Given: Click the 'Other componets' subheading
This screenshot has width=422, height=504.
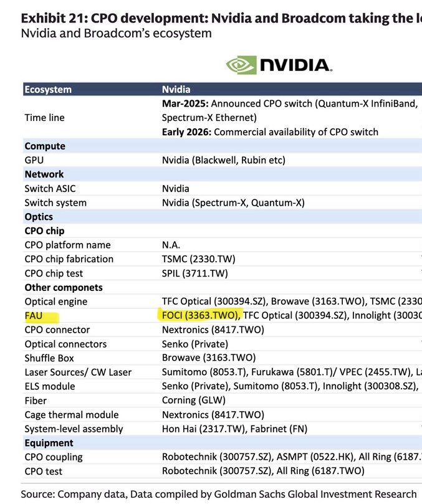Looking at the screenshot, I should [64, 287].
